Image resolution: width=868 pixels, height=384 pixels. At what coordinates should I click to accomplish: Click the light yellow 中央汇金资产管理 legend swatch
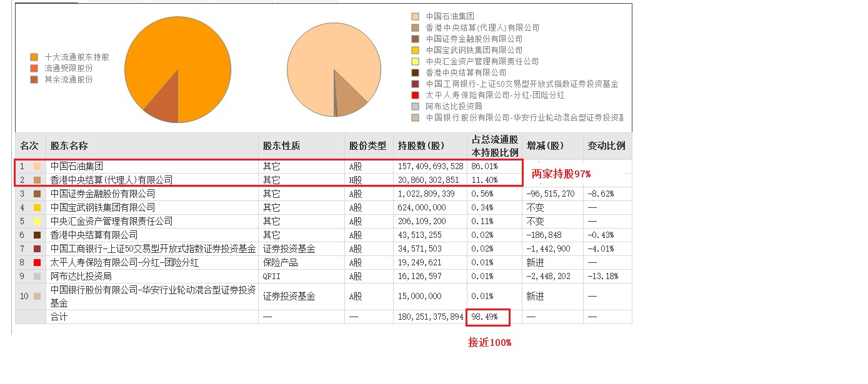[x=416, y=61]
